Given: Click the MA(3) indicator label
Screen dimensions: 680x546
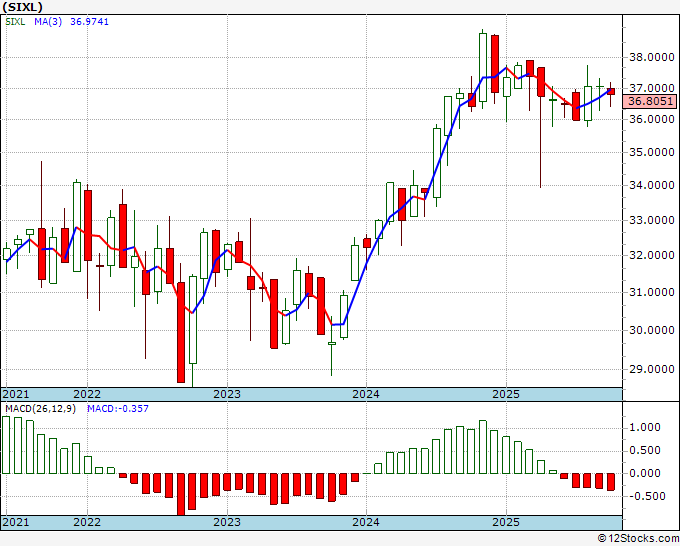Looking at the screenshot, I should [x=48, y=22].
